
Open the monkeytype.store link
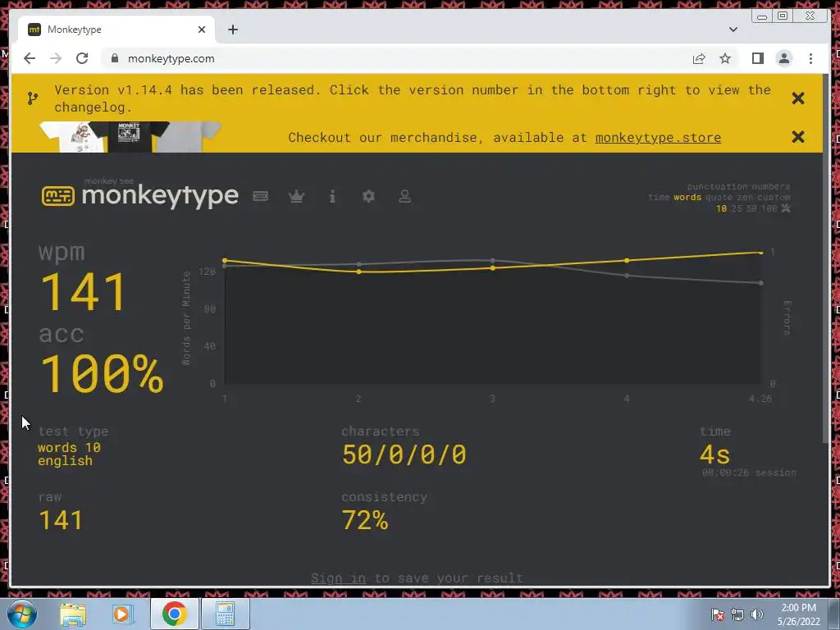658,138
